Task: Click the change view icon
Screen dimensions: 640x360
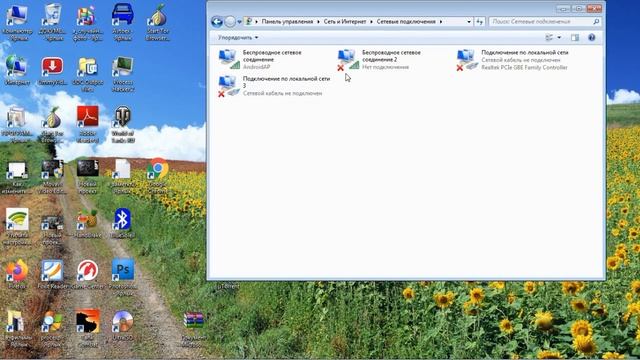Action: 549,38
